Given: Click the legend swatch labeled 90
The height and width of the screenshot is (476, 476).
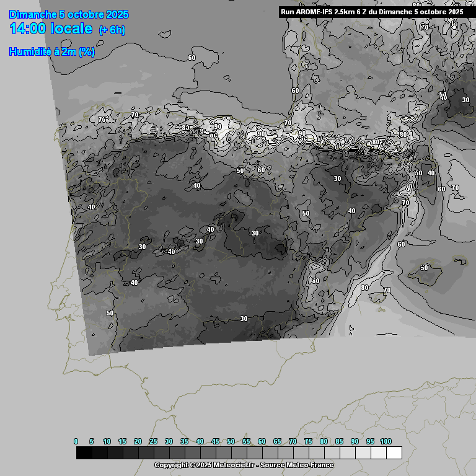Looking at the screenshot, I should [363, 453].
